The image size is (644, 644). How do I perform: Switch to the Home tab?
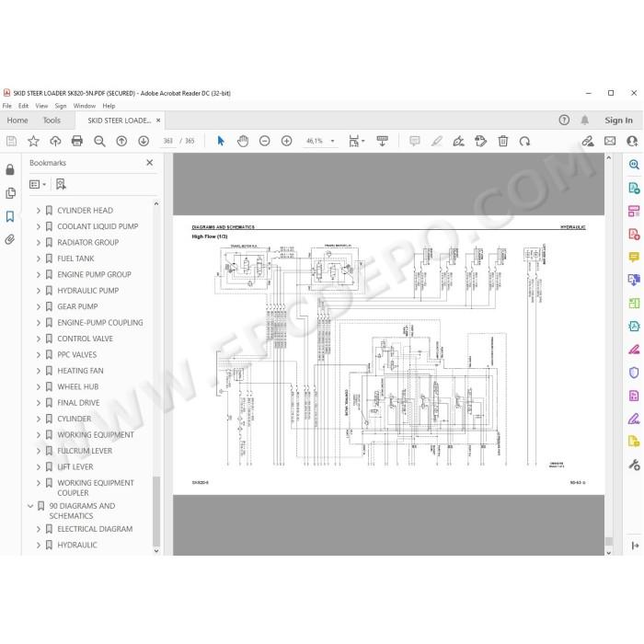click(x=17, y=121)
